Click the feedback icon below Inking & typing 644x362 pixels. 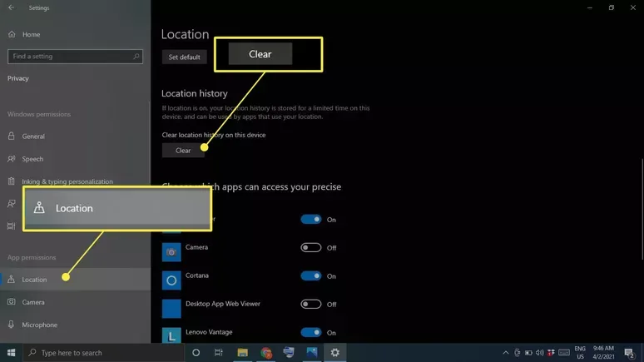[x=12, y=203]
